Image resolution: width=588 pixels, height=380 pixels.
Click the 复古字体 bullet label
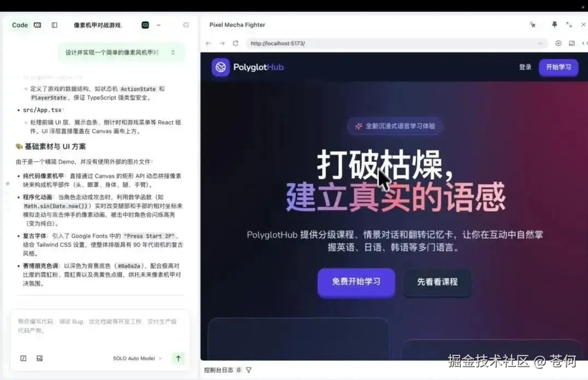pyautogui.click(x=34, y=236)
